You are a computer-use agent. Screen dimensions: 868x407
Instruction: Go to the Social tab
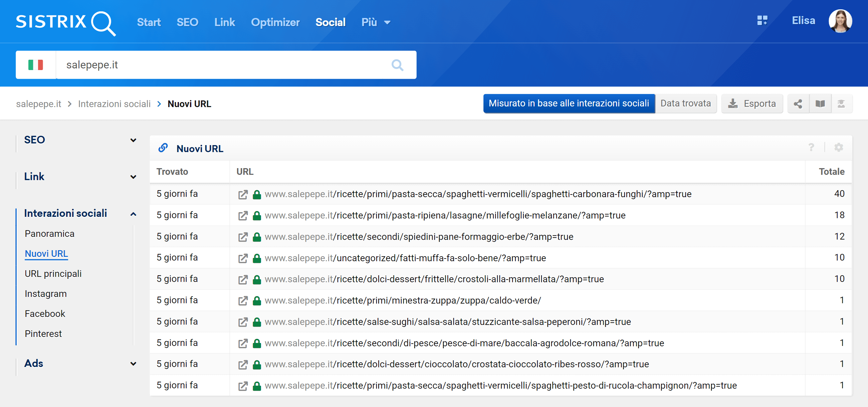click(330, 22)
